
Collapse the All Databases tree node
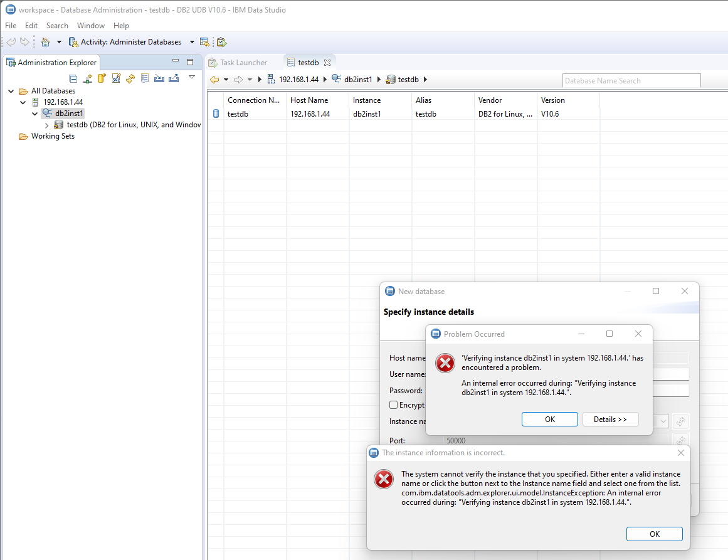(x=11, y=91)
